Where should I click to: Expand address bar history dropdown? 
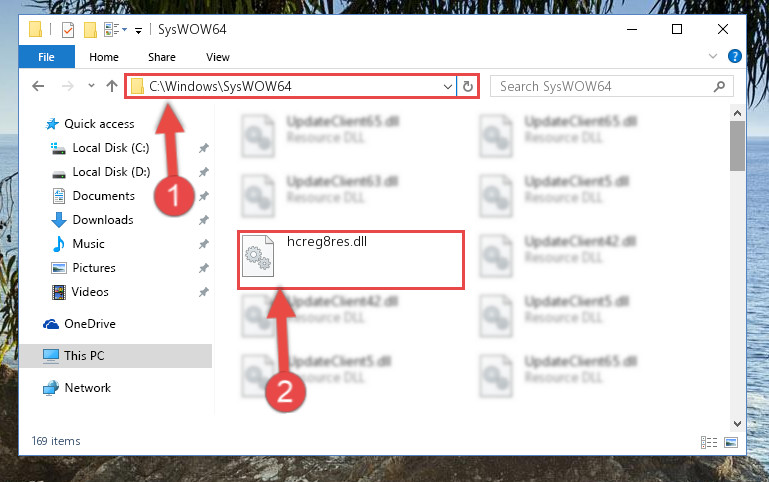pos(447,87)
